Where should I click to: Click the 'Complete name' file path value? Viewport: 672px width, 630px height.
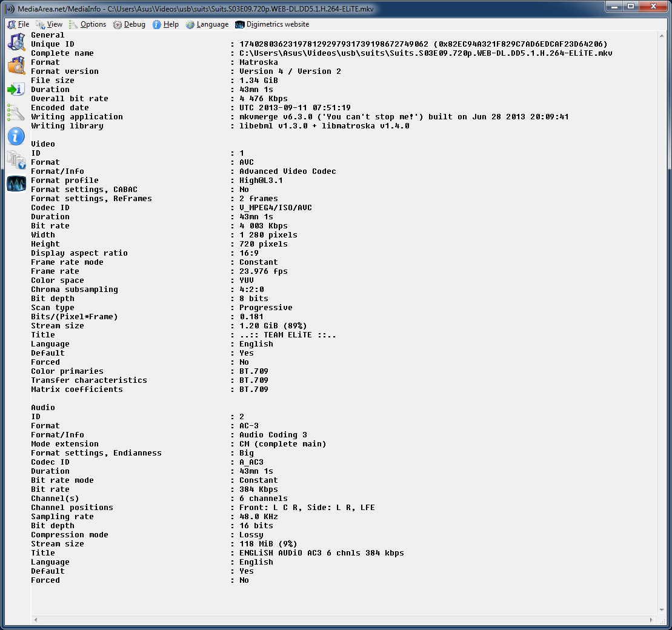[x=425, y=53]
